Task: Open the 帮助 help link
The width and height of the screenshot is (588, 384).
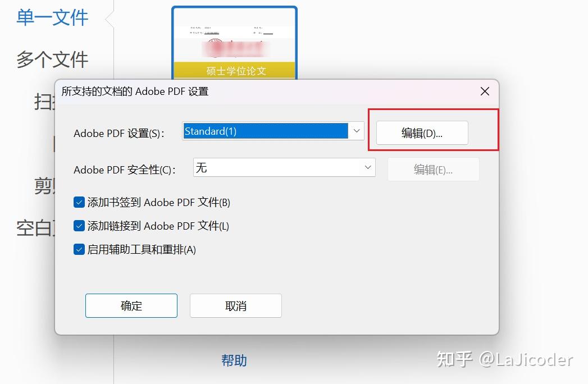Action: [234, 361]
